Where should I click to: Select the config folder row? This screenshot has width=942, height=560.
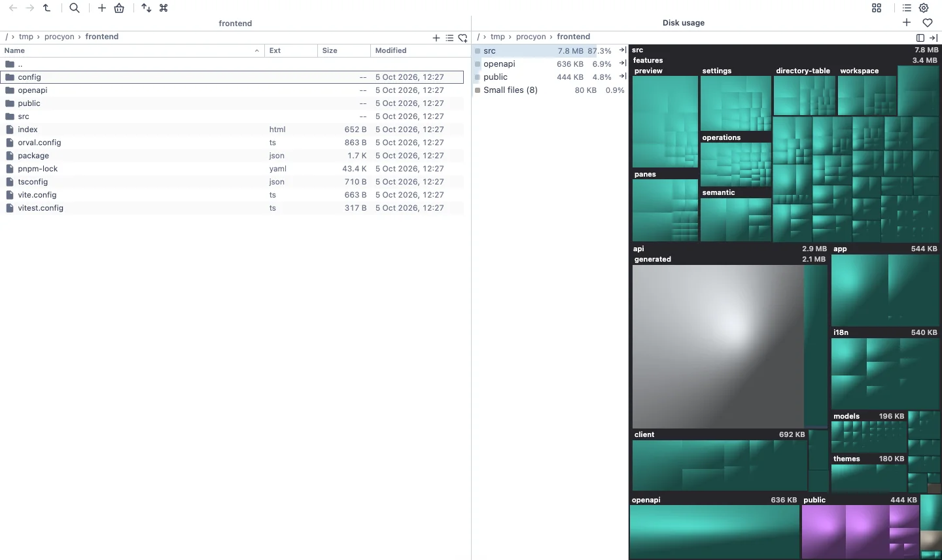[232, 77]
